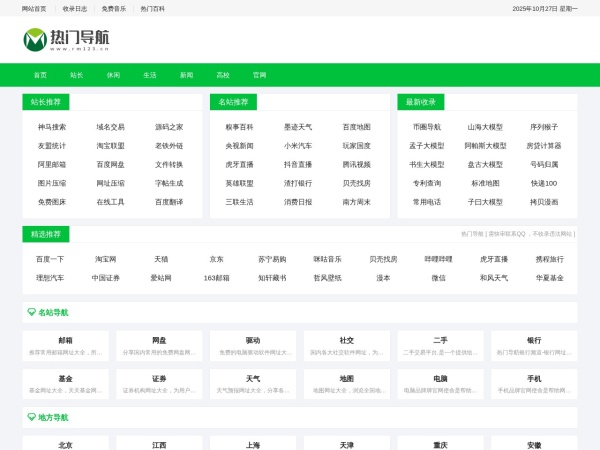Open the 生活 nav item

150,75
